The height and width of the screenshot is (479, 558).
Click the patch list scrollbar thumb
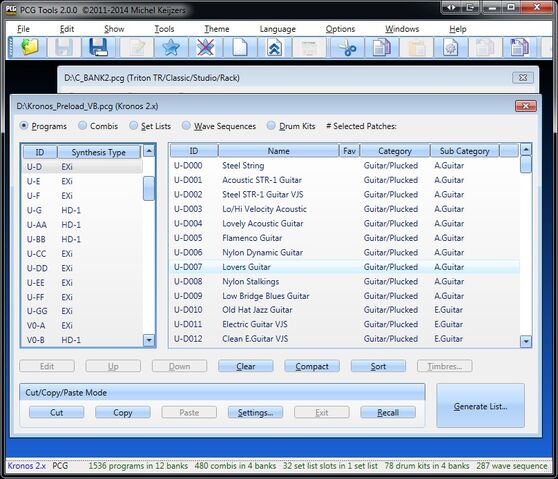526,165
